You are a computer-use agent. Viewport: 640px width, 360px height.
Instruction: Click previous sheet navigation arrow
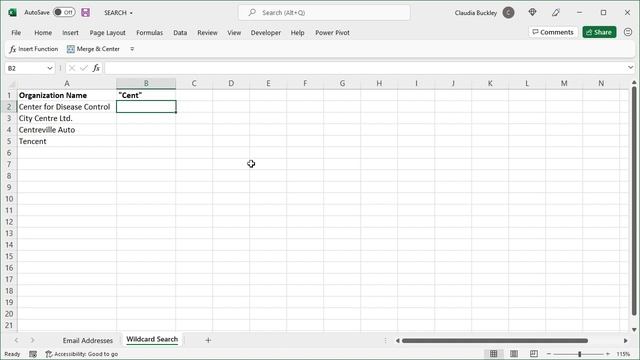click(16, 340)
